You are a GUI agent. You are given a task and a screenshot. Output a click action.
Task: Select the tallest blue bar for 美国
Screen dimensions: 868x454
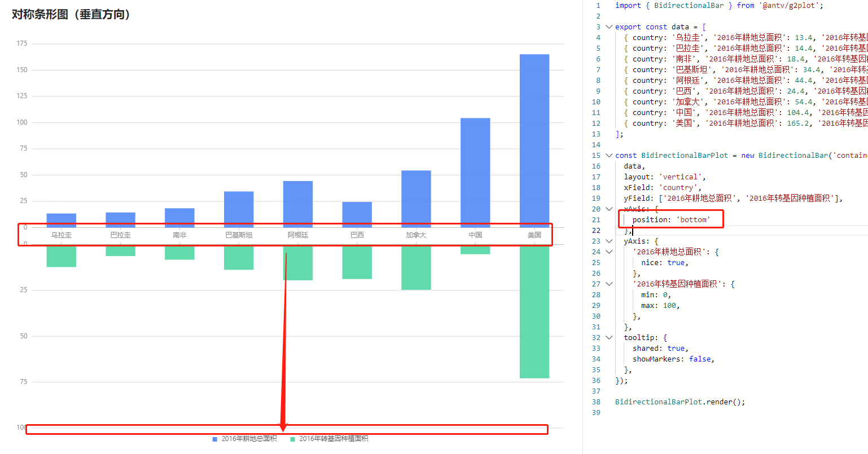click(x=534, y=141)
